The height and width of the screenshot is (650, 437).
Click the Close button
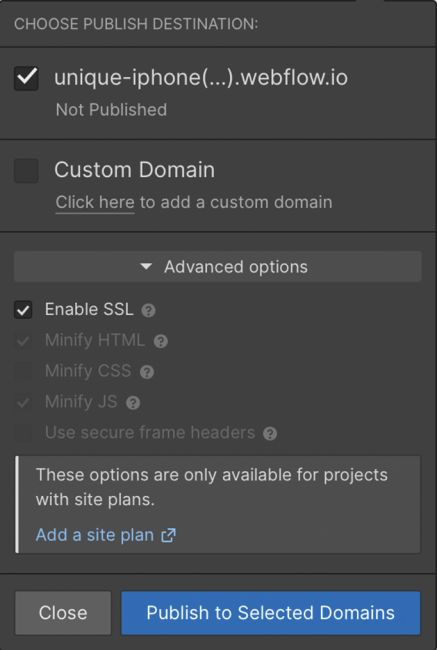[x=63, y=613]
